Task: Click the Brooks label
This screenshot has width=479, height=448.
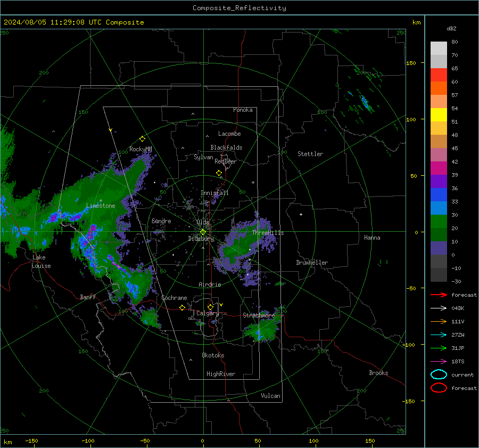Action: 378,373
